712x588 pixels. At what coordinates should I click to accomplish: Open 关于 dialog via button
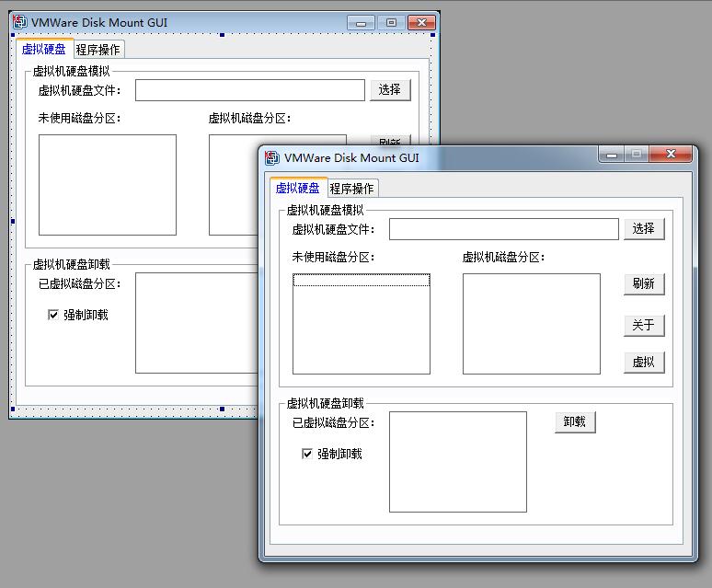click(644, 325)
